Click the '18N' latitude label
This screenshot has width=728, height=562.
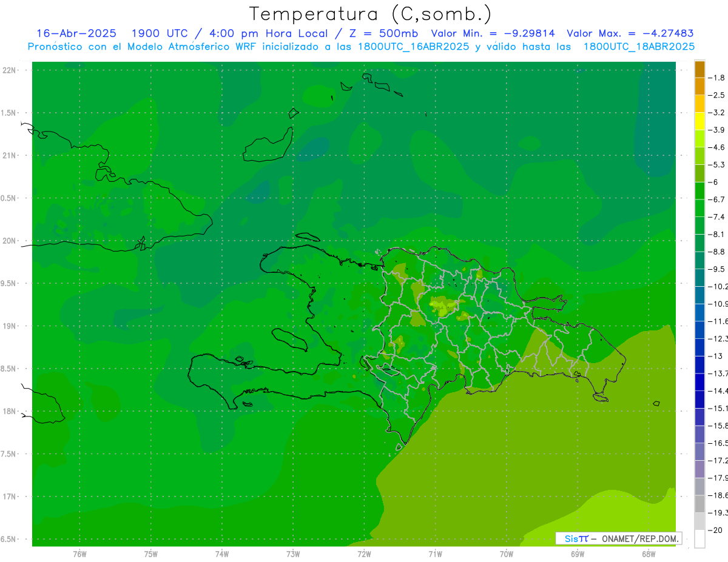[9, 412]
